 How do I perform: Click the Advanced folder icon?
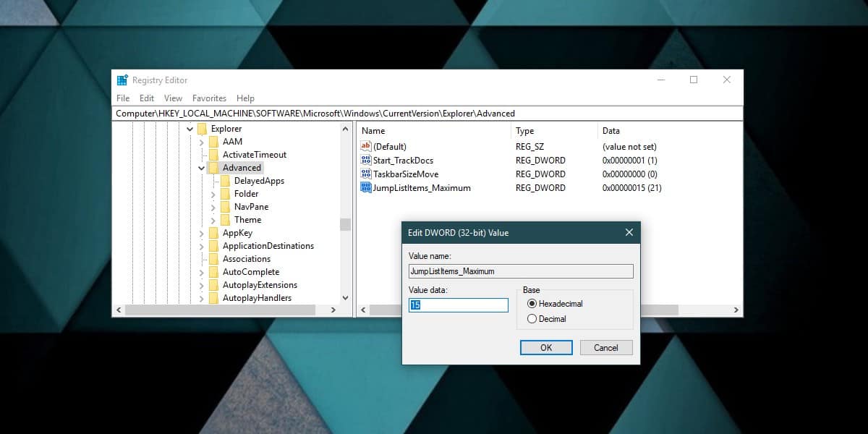(x=213, y=168)
